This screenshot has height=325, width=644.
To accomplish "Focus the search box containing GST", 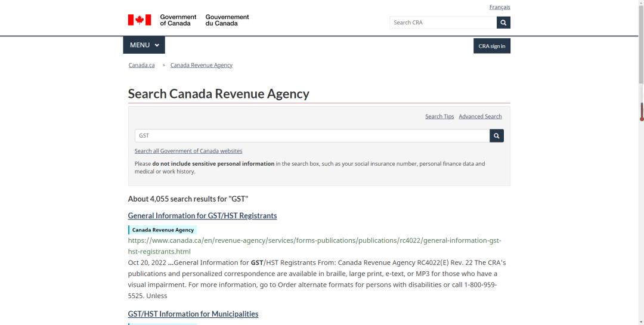I will (x=311, y=136).
